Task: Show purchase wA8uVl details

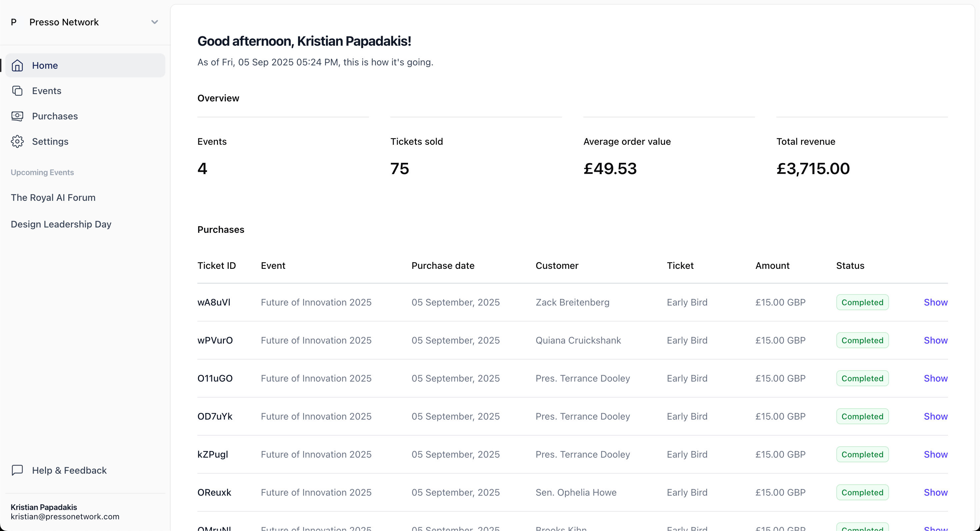Action: point(935,302)
